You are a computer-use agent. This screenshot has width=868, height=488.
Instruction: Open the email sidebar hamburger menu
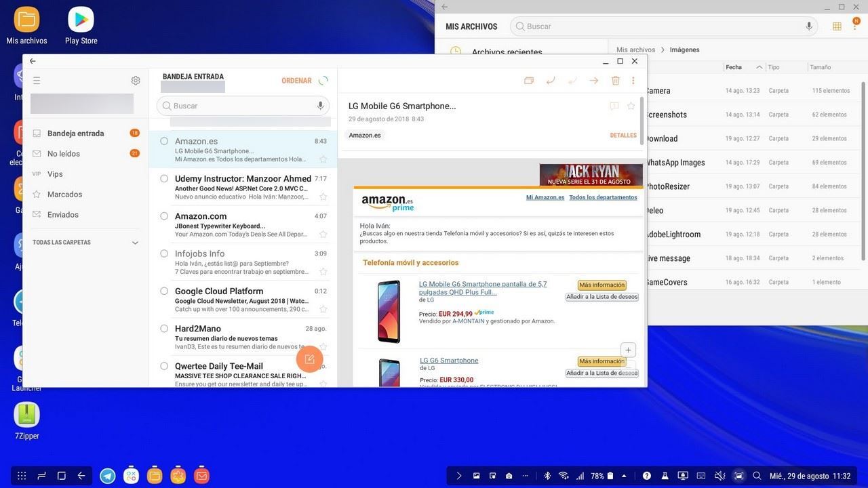(37, 81)
